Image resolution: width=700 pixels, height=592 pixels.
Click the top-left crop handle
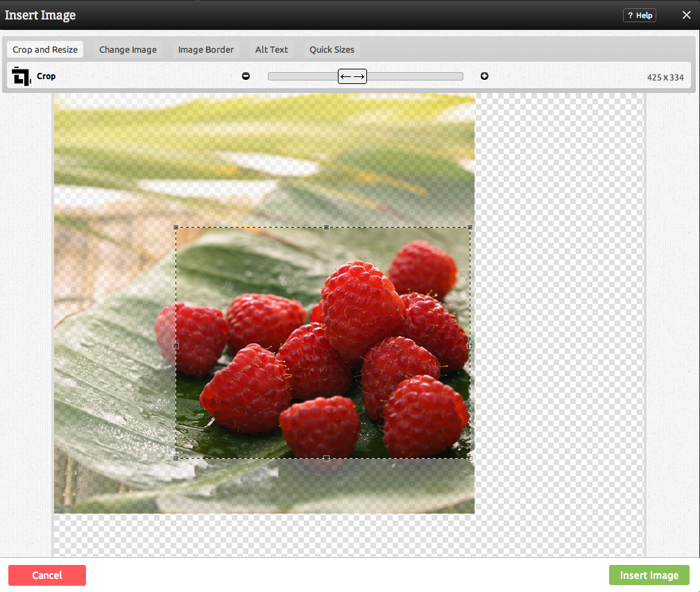(176, 227)
